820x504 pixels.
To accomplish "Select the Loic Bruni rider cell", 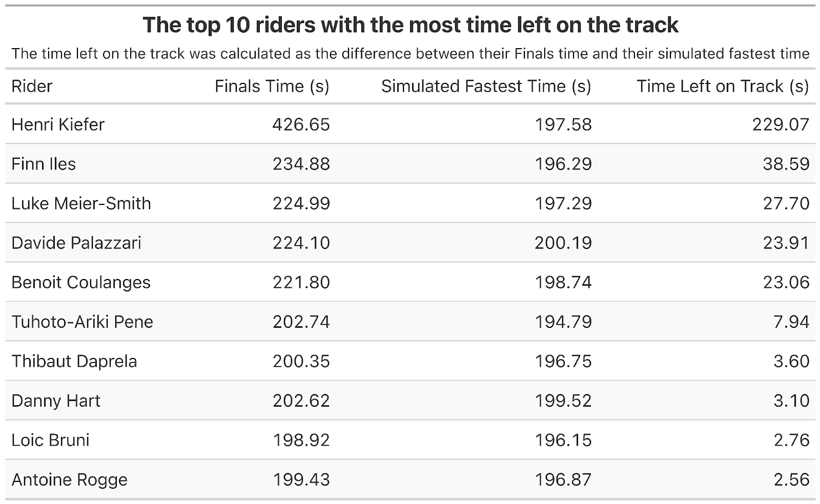I will coord(50,440).
